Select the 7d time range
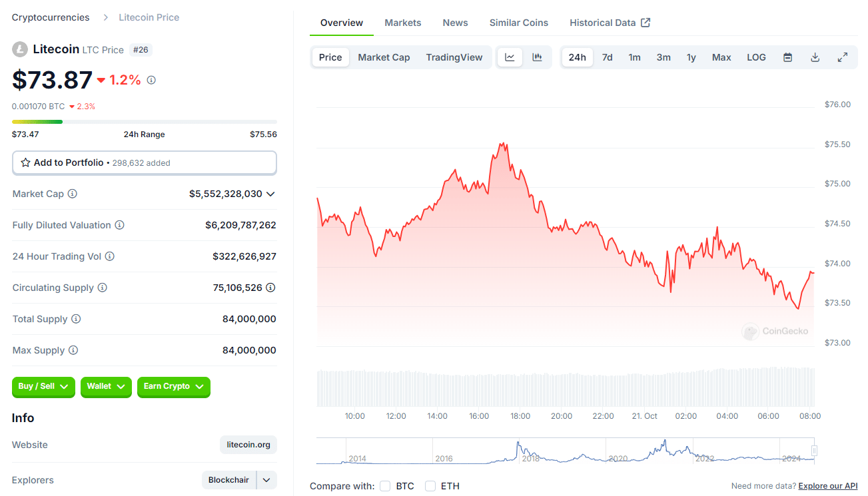The width and height of the screenshot is (868, 496). click(x=608, y=57)
